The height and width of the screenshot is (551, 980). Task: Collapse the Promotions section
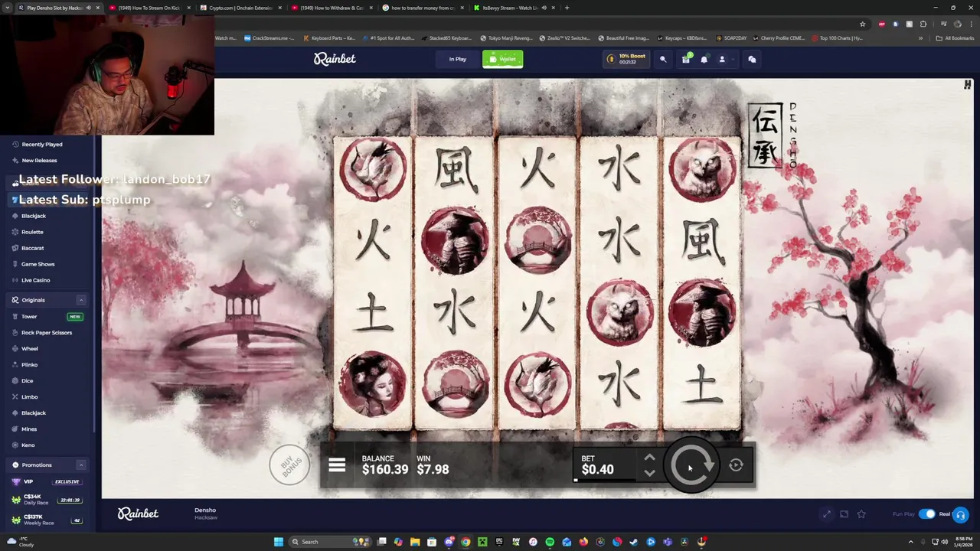(x=81, y=465)
